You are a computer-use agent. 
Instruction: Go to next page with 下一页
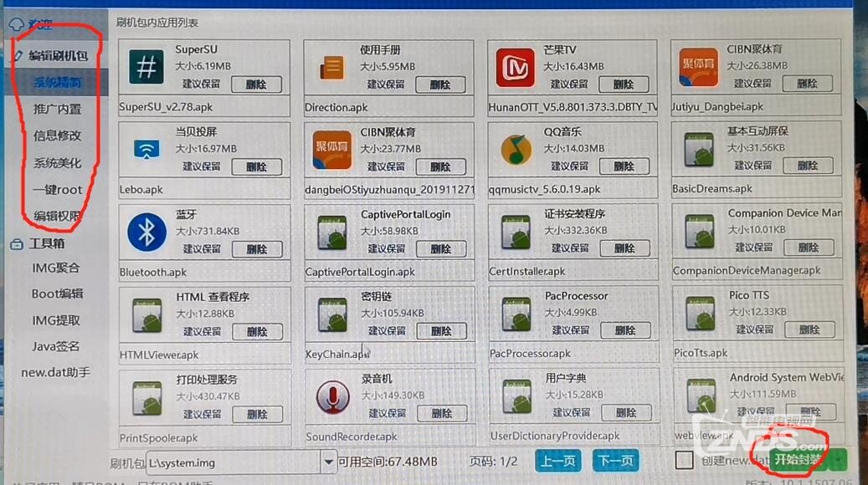(615, 461)
